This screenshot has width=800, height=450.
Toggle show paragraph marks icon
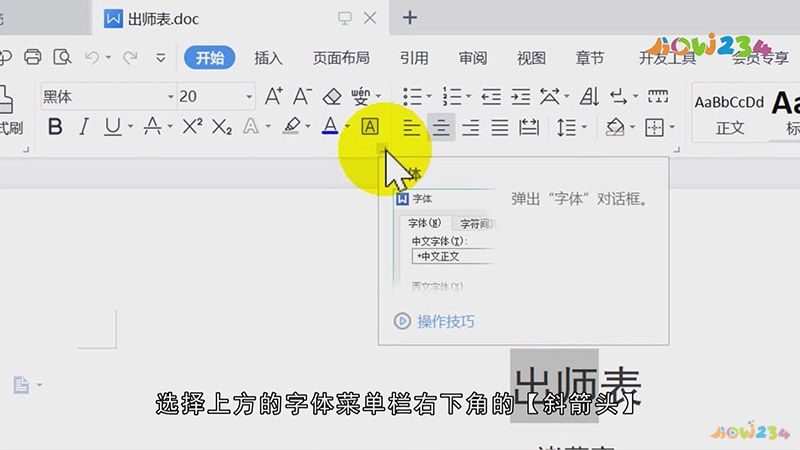point(618,96)
